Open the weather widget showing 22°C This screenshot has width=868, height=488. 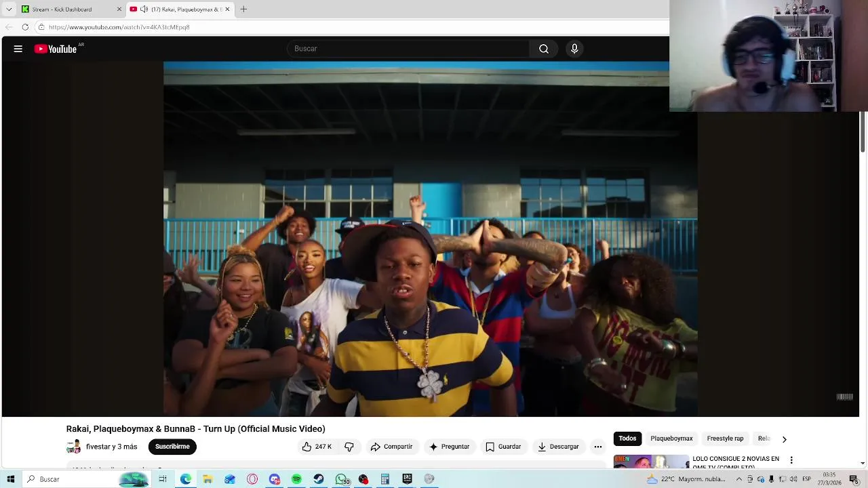tap(686, 479)
